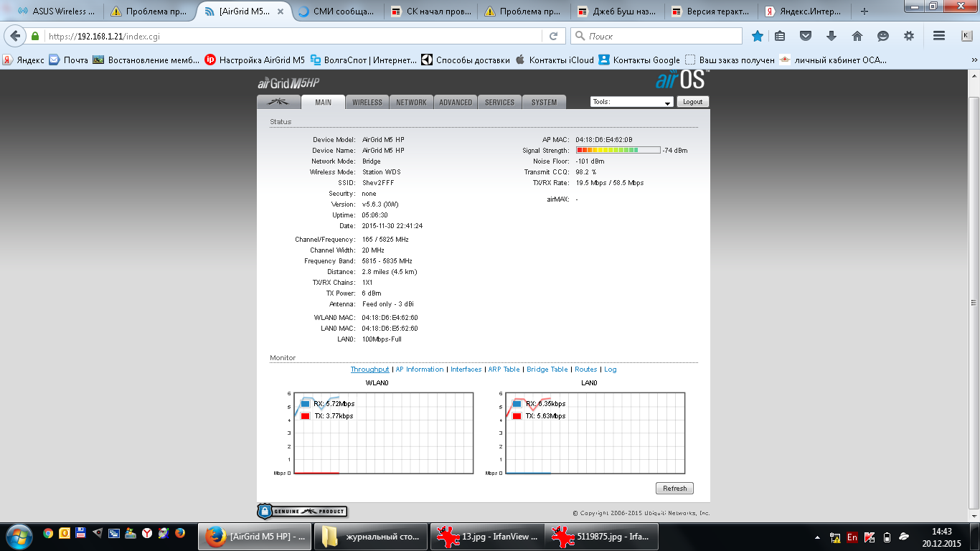Screen dimensions: 980x551
Task: Open the Log link in Monitor
Action: (610, 369)
